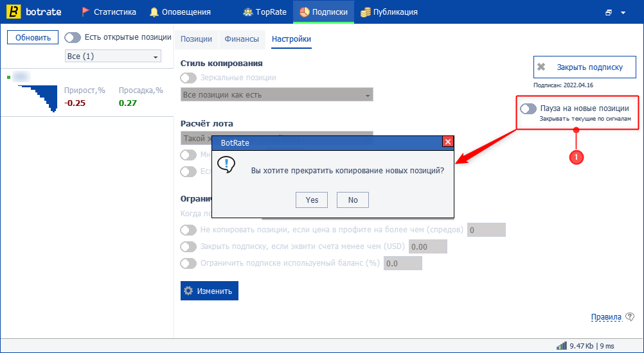The image size is (644, 353).
Task: Toggle Не копировать позиции switch
Action: pyautogui.click(x=188, y=230)
